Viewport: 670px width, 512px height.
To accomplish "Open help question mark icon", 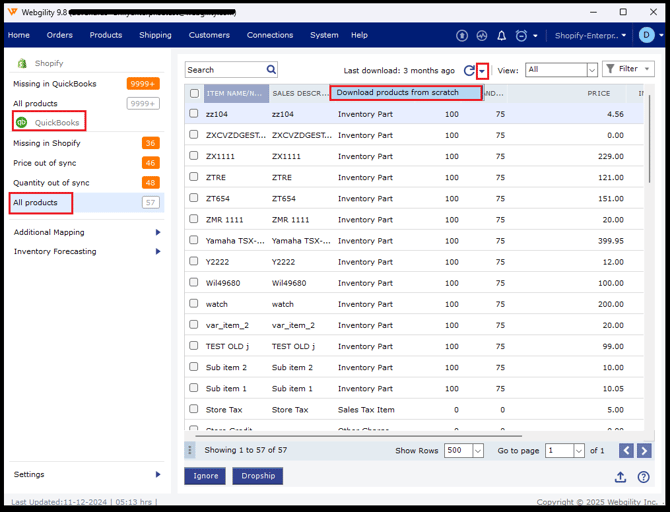I will click(x=644, y=477).
